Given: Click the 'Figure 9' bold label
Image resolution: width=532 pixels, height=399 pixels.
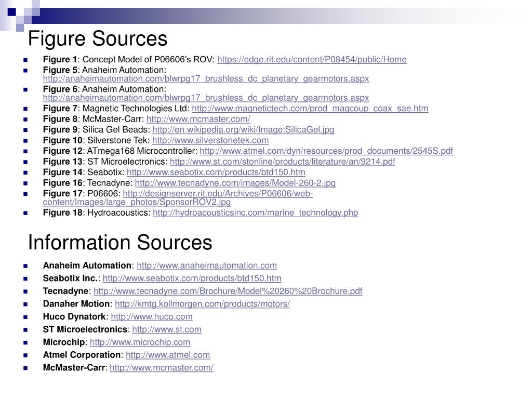Looking at the screenshot, I should (60, 129).
